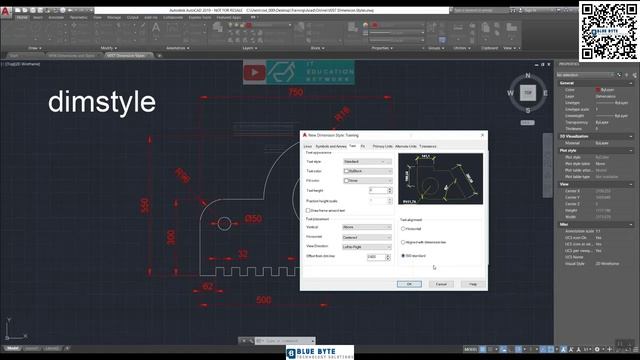Click the E compass direction on ViewCube
Screen dimensions: 640x360
pyautogui.click(x=545, y=93)
